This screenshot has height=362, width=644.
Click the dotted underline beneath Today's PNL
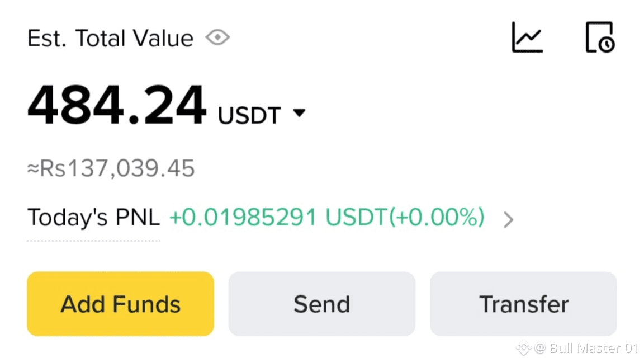(x=94, y=241)
